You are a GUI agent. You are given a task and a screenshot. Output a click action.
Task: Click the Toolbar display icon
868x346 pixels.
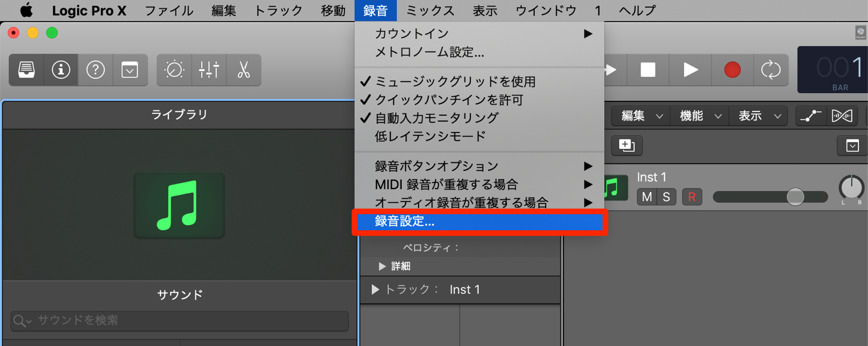click(130, 70)
